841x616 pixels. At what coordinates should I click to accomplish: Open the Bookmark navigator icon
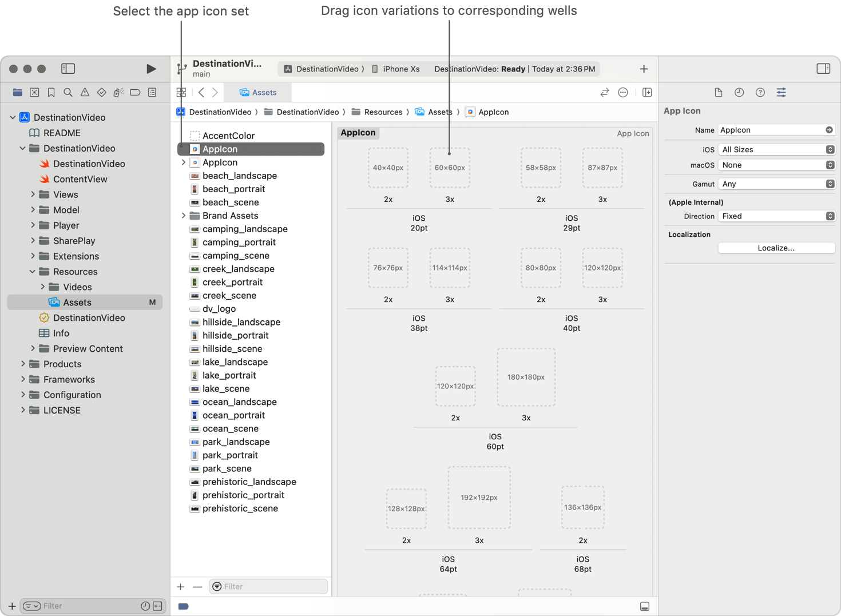(x=51, y=93)
